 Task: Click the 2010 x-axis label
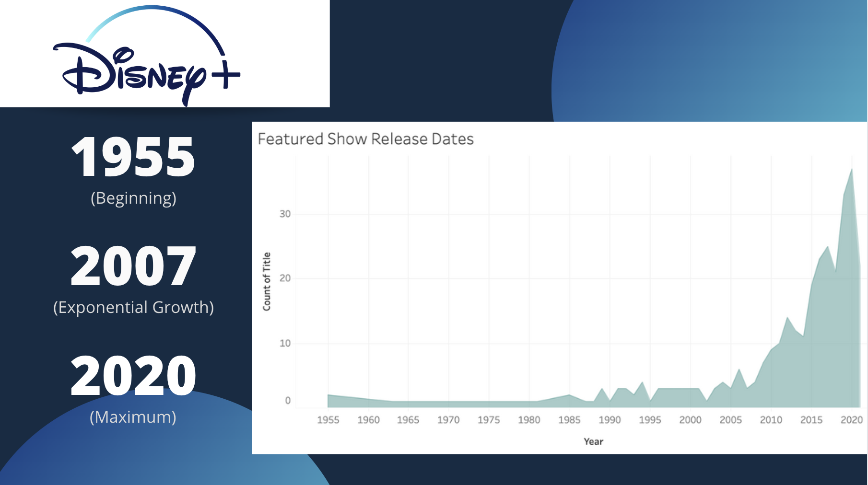coord(771,420)
